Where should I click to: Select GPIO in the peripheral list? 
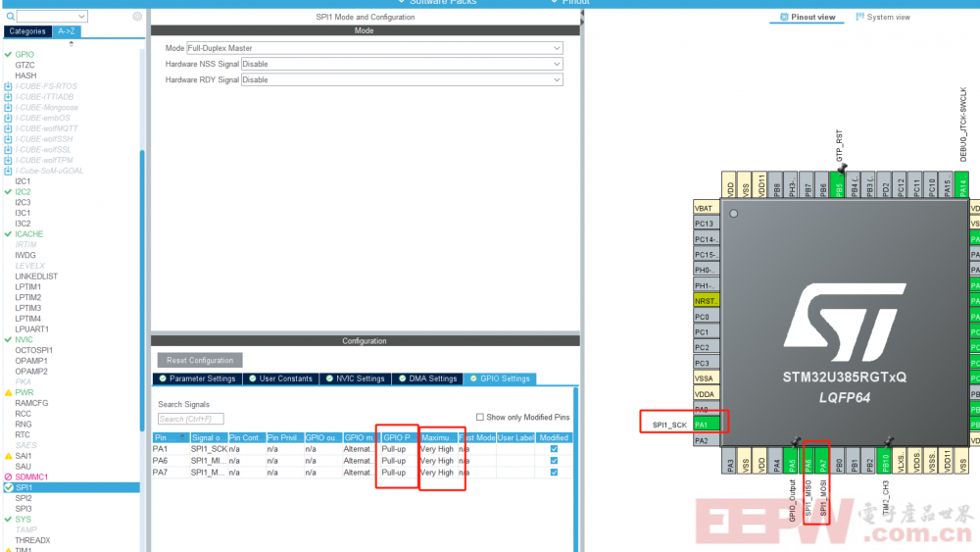24,54
